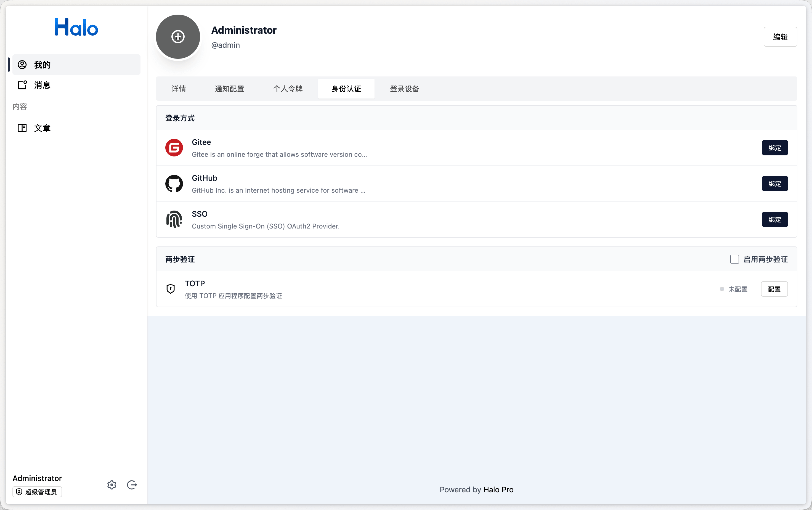Click the SSO fingerprint icon

click(174, 219)
